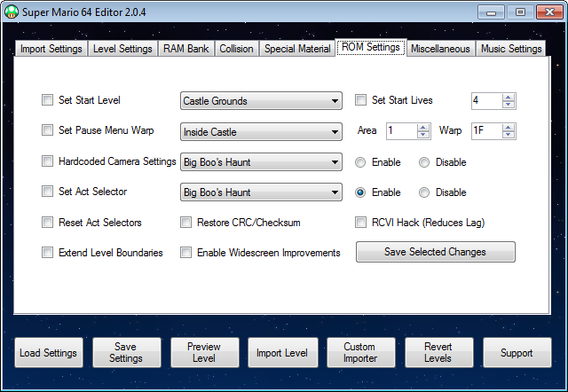The height and width of the screenshot is (392, 568).
Task: Click the Preview Level button
Action: 203,353
